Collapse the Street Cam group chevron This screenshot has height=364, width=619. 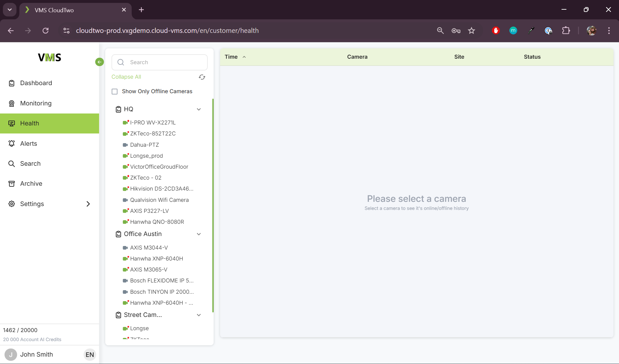tap(199, 315)
